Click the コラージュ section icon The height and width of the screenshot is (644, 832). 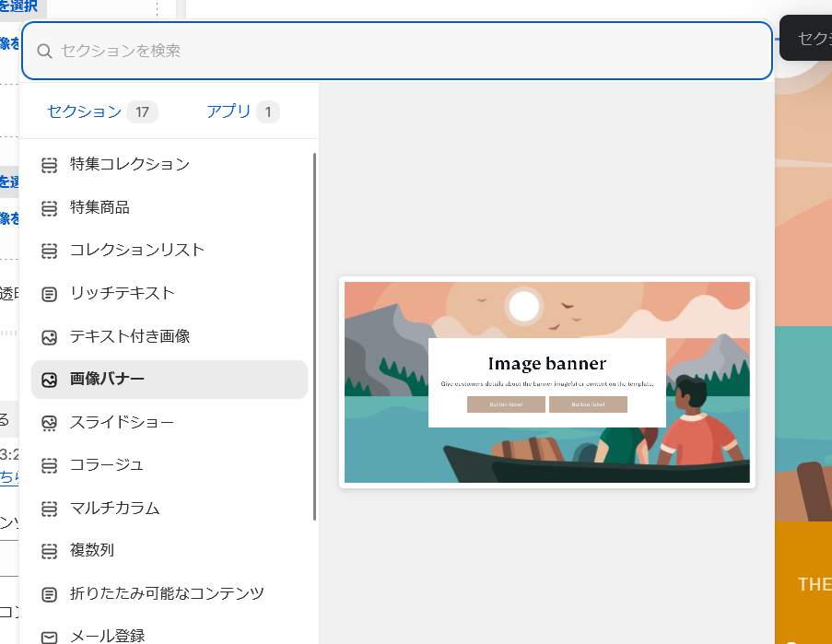pos(50,465)
